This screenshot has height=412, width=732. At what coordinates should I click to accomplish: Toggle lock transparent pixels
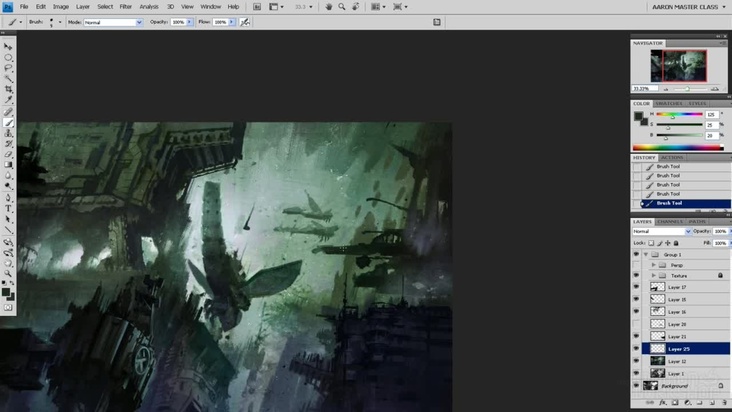click(x=651, y=243)
